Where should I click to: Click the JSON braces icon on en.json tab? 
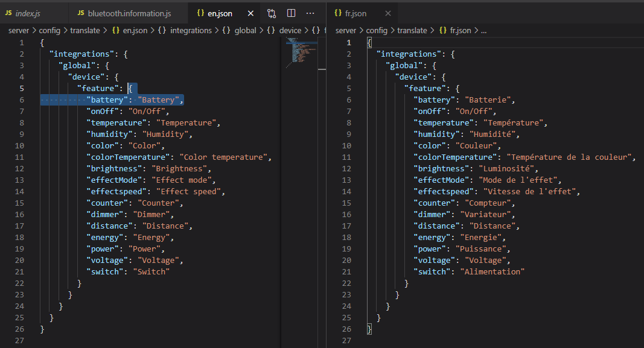pyautogui.click(x=200, y=13)
